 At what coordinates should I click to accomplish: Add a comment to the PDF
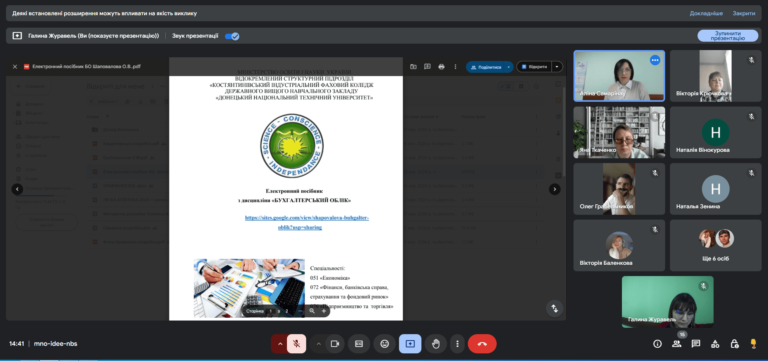[428, 67]
